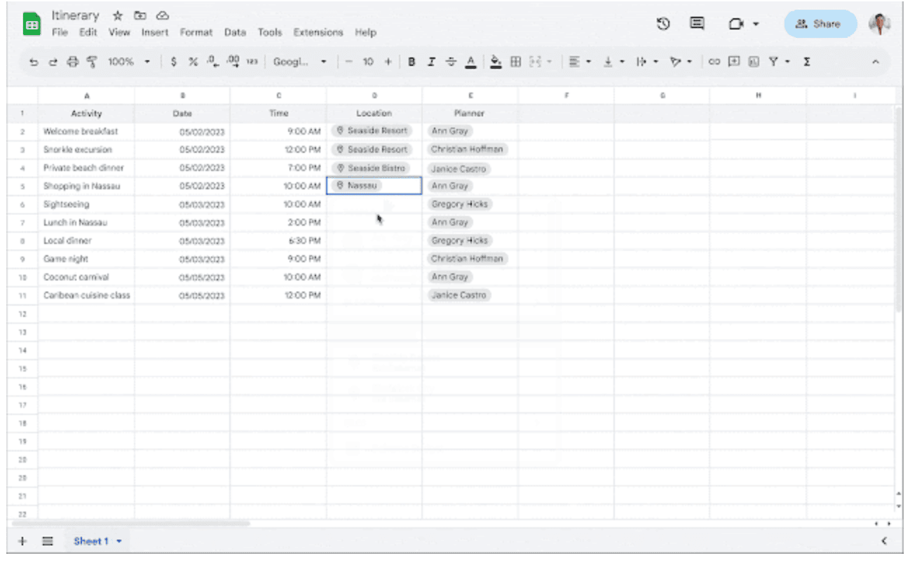Open the Insert menu

pyautogui.click(x=155, y=32)
